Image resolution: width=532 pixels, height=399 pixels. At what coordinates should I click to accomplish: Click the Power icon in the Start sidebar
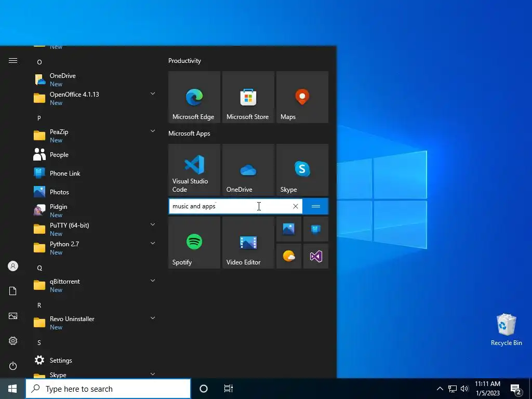pos(13,366)
